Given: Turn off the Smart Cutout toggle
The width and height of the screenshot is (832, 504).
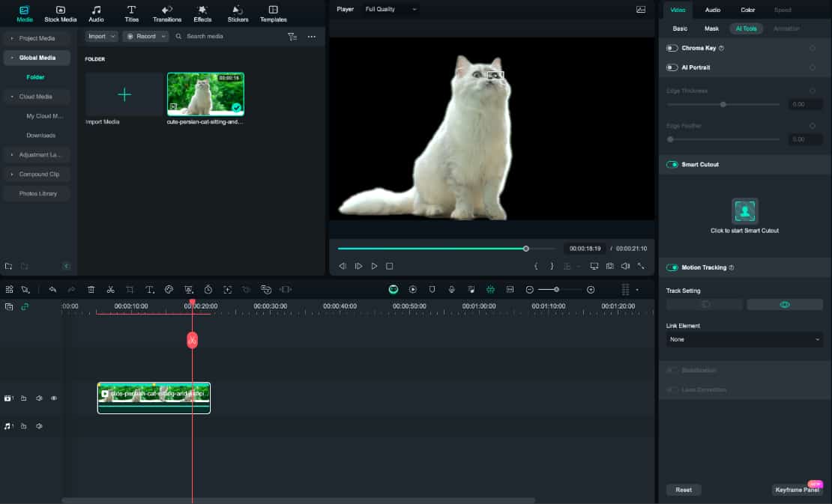Looking at the screenshot, I should click(x=672, y=164).
